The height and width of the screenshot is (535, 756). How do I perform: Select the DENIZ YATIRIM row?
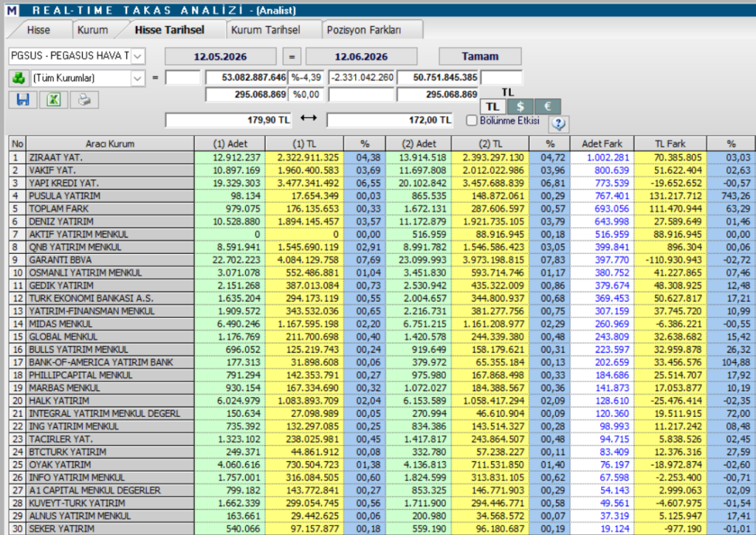click(x=382, y=221)
